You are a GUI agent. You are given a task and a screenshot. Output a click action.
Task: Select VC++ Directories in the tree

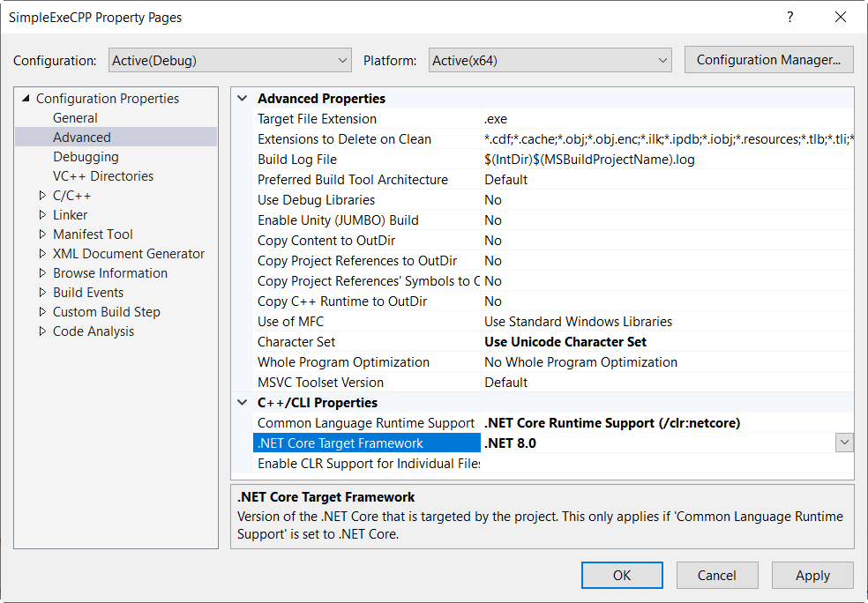click(102, 176)
